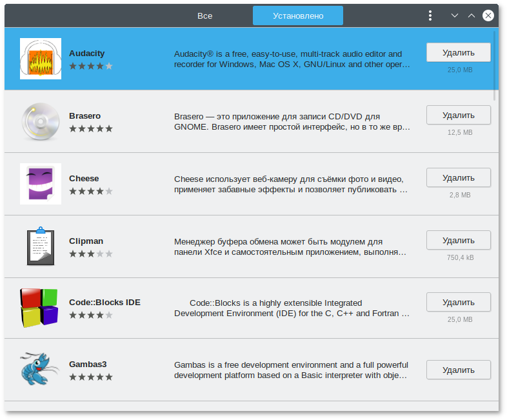The width and height of the screenshot is (507, 420).
Task: Open the three-dot options menu
Action: pos(430,15)
